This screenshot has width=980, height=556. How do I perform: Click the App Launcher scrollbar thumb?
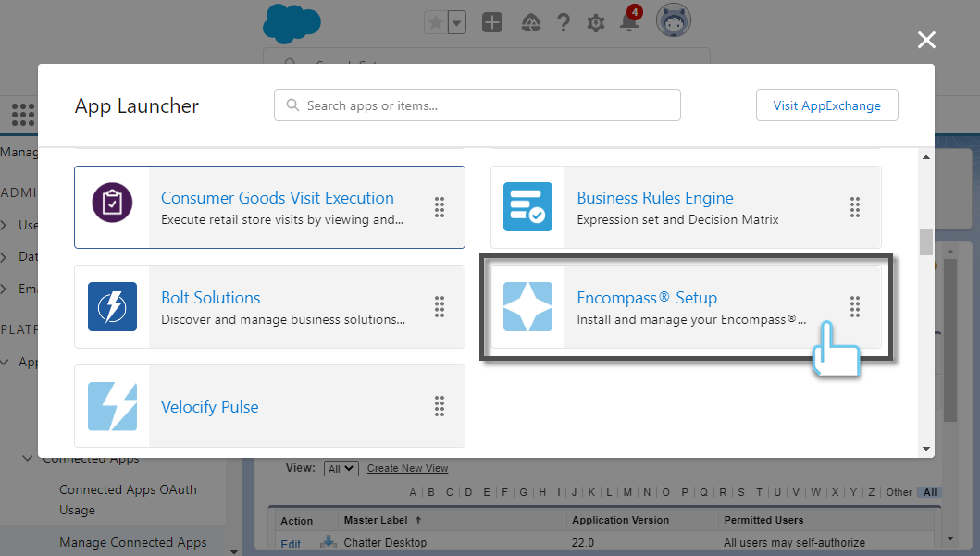(926, 241)
